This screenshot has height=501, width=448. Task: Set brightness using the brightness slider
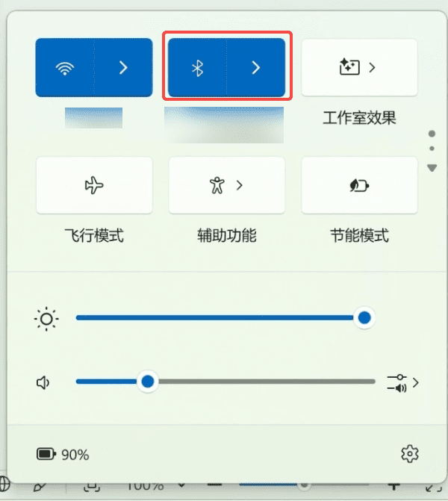(225, 317)
